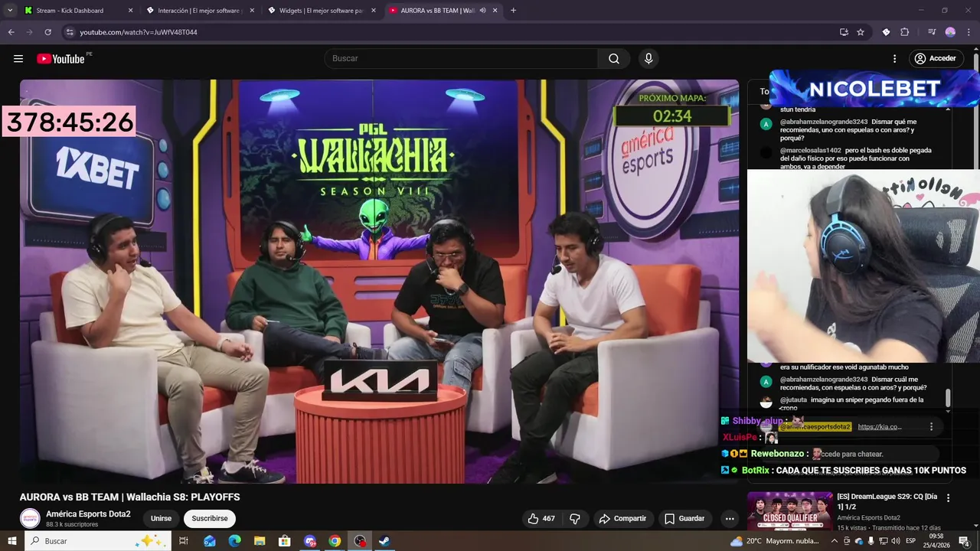Open the tab search dropdown arrow
The width and height of the screenshot is (980, 551).
[x=10, y=11]
